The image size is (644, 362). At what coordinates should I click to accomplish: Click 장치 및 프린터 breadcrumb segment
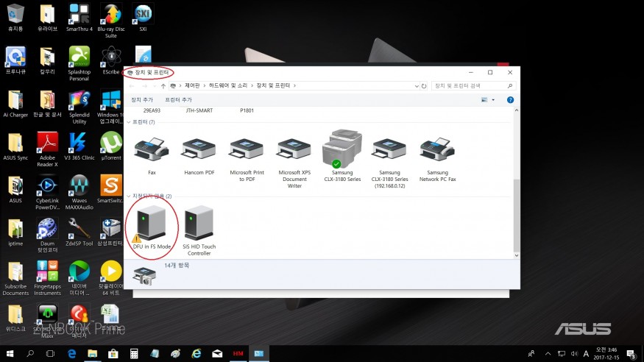pos(273,85)
